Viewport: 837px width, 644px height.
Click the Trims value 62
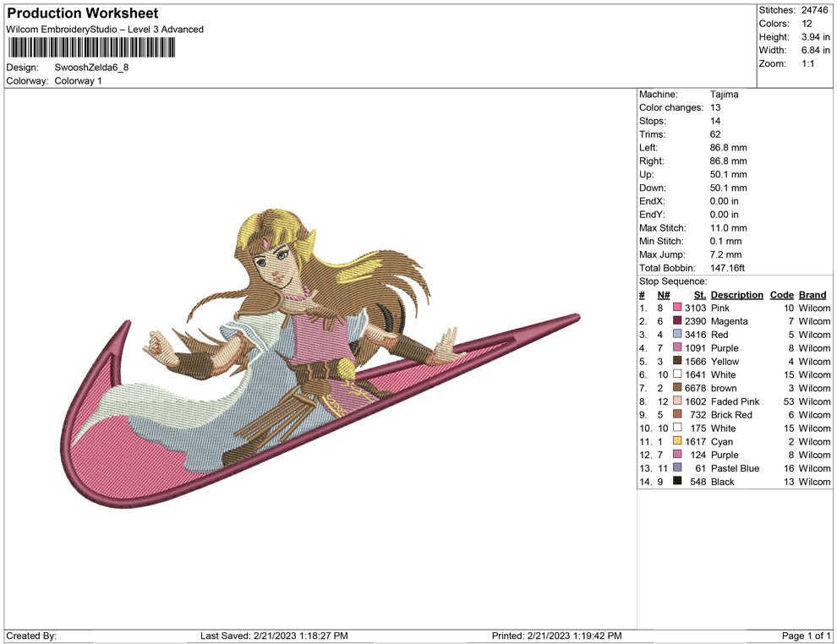[x=715, y=134]
